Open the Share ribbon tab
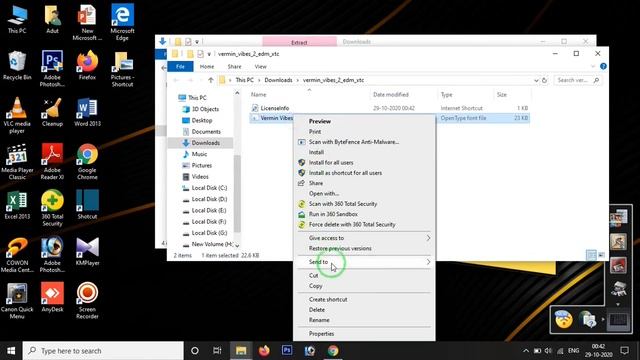640x360 pixels. click(x=234, y=67)
